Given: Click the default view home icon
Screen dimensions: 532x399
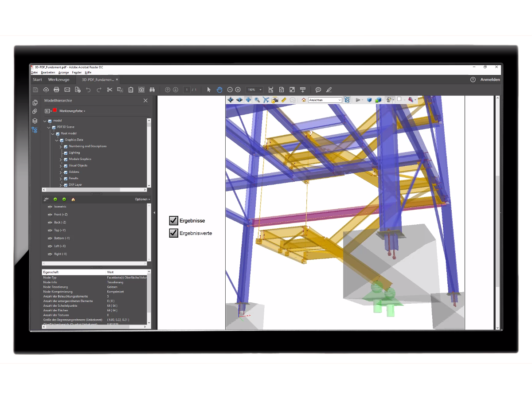Looking at the screenshot, I should click(x=303, y=99).
